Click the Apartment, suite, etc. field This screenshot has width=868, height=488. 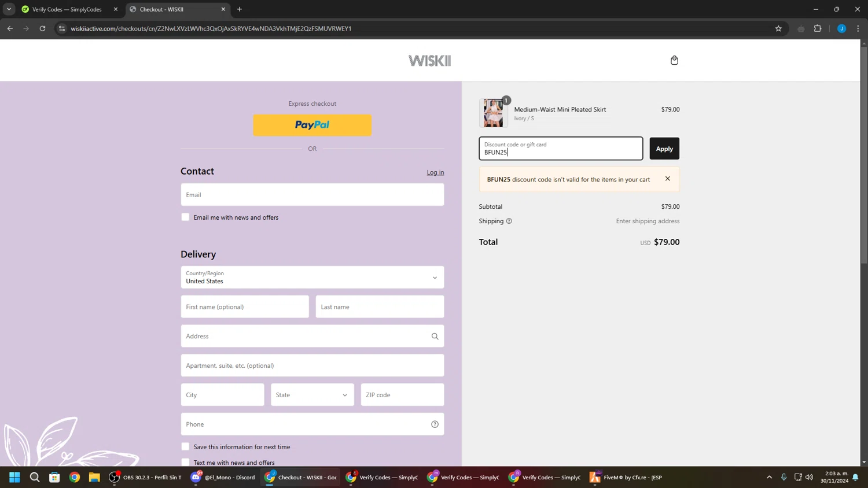coord(312,365)
